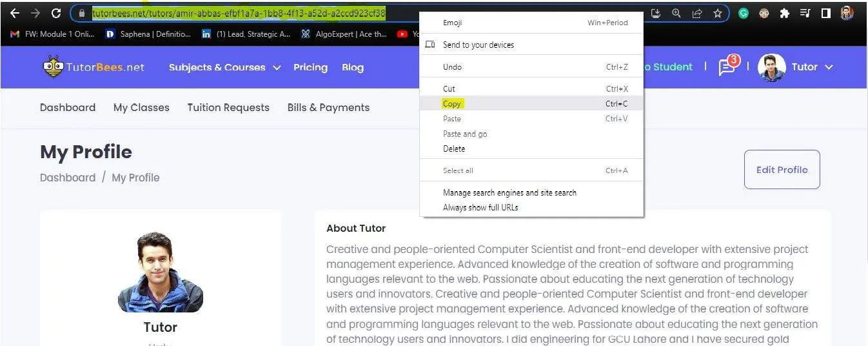Click the Grammarly extension icon
Screen dimensions: 868x346
(744, 13)
